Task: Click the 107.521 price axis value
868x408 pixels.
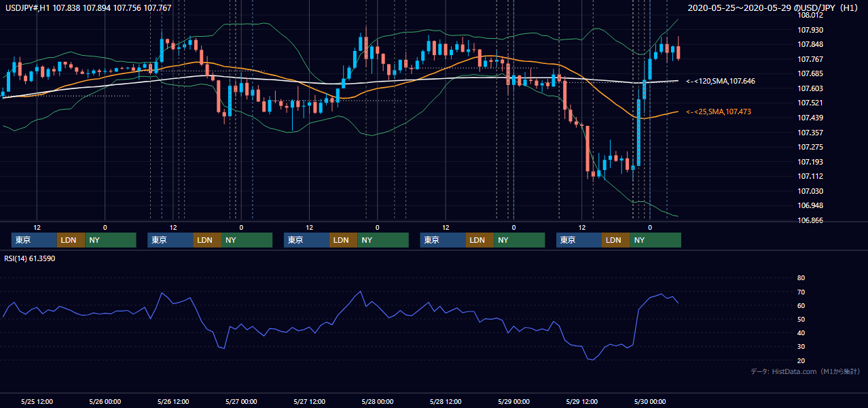Action: [810, 103]
